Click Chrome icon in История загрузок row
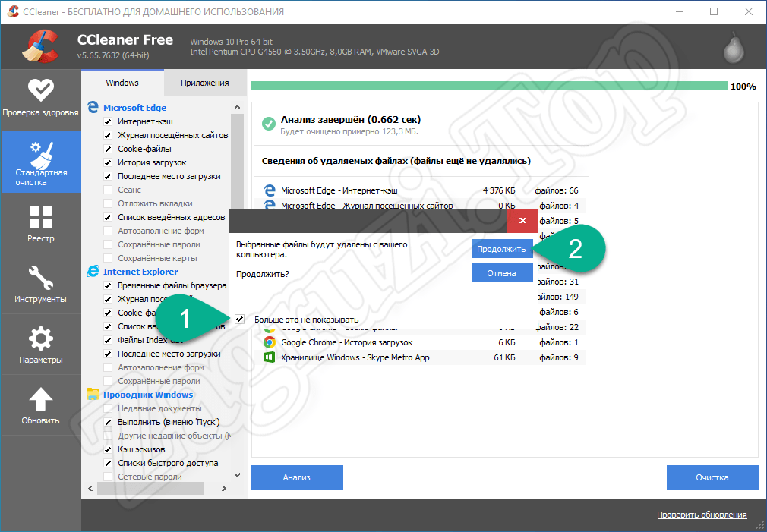The width and height of the screenshot is (767, 532). (269, 342)
